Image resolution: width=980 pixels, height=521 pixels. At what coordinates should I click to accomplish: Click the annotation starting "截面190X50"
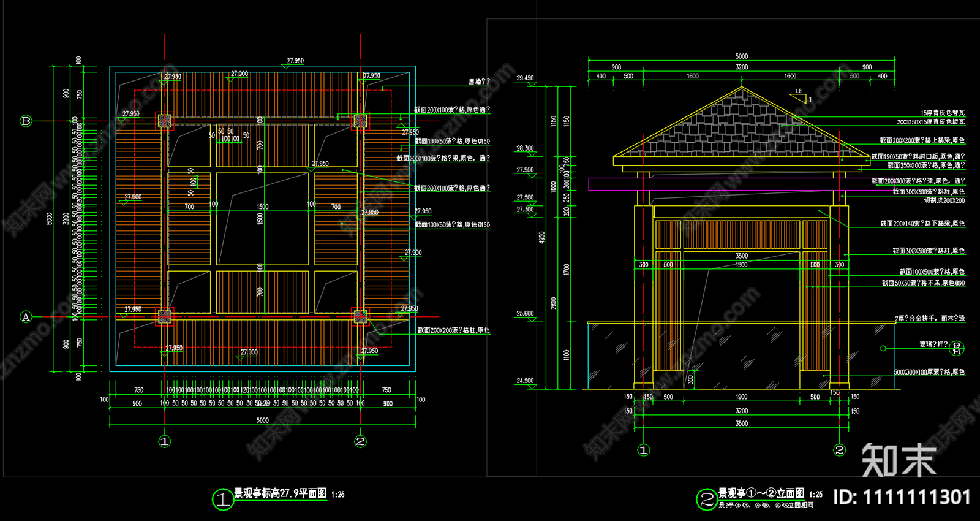click(x=918, y=157)
